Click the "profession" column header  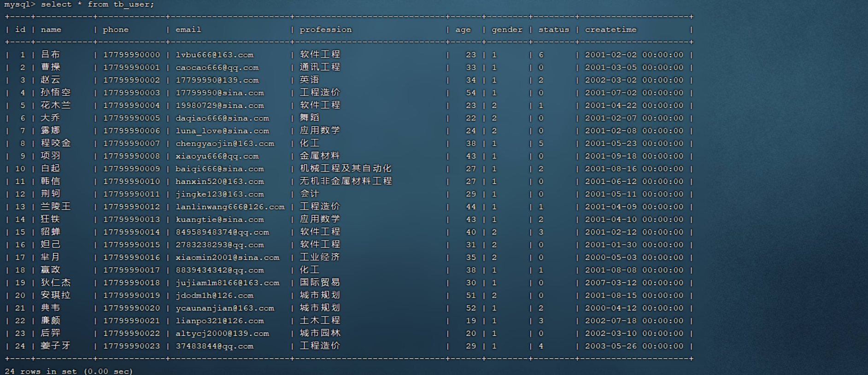coord(326,29)
